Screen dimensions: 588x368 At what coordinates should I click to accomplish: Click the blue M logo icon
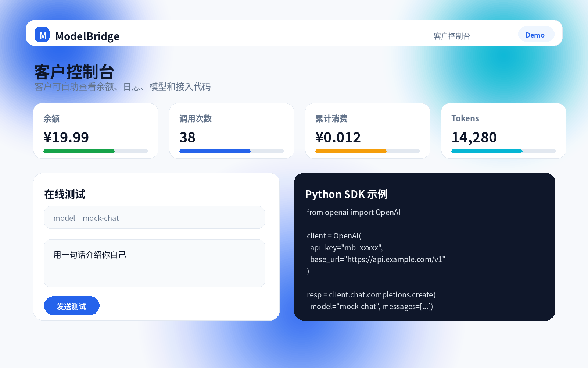pyautogui.click(x=42, y=35)
